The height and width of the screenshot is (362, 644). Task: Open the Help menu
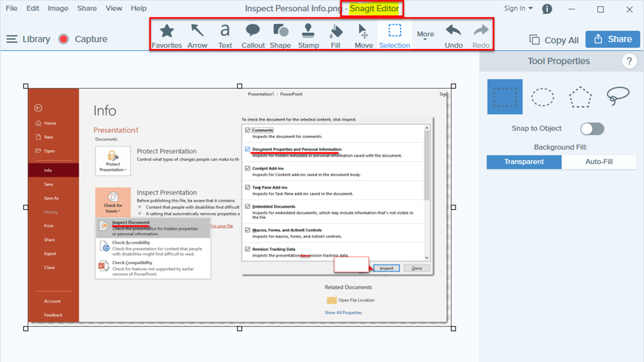pos(139,8)
